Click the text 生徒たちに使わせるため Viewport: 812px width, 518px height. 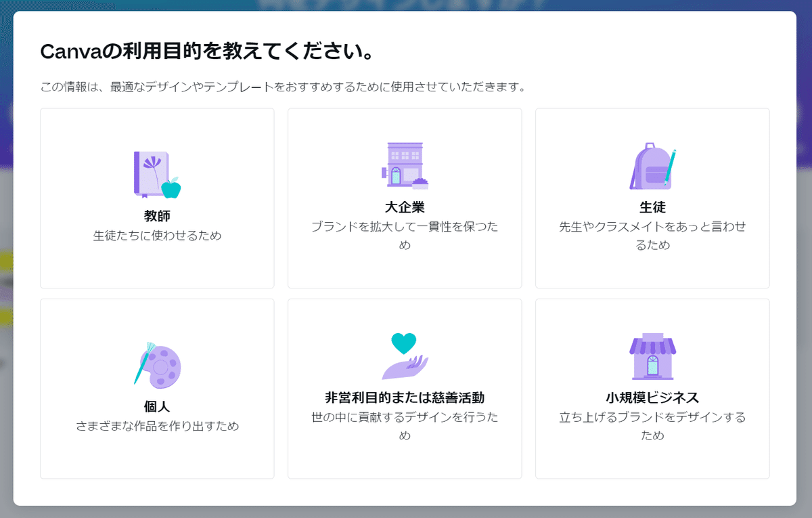[x=157, y=236]
